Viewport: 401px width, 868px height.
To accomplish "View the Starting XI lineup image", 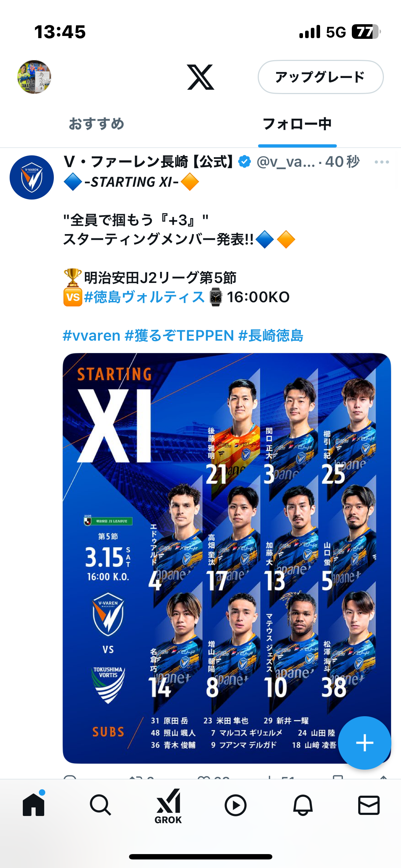I will click(227, 558).
